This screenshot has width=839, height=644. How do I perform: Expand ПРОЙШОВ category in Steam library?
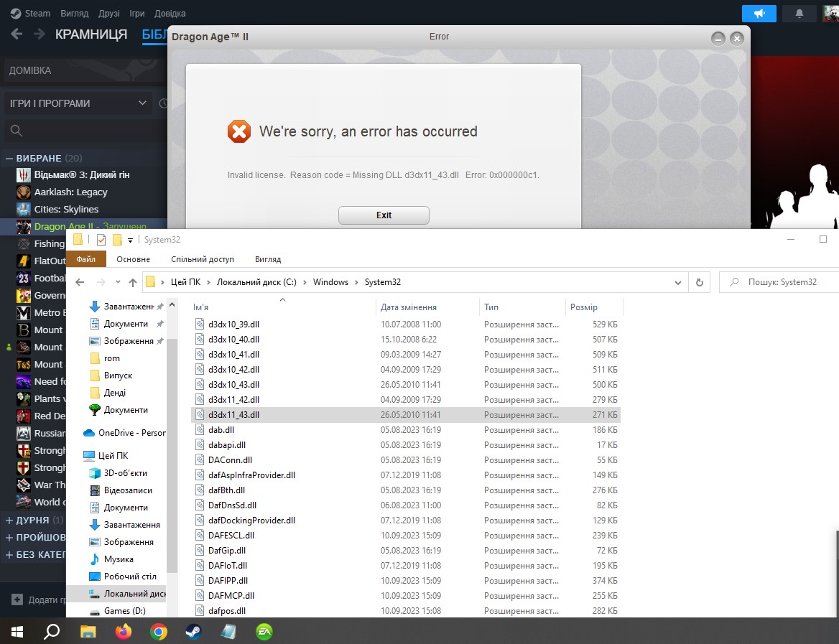tap(9, 537)
